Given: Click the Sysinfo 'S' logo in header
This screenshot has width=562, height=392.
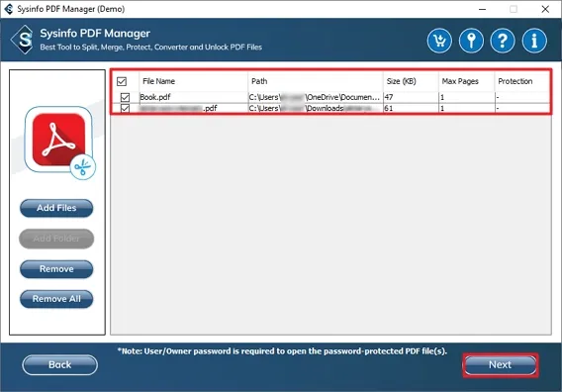Looking at the screenshot, I should 23,40.
